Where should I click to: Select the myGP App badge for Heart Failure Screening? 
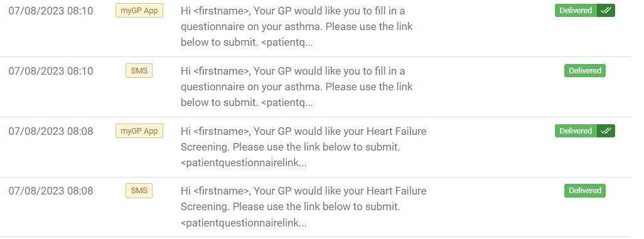click(139, 131)
